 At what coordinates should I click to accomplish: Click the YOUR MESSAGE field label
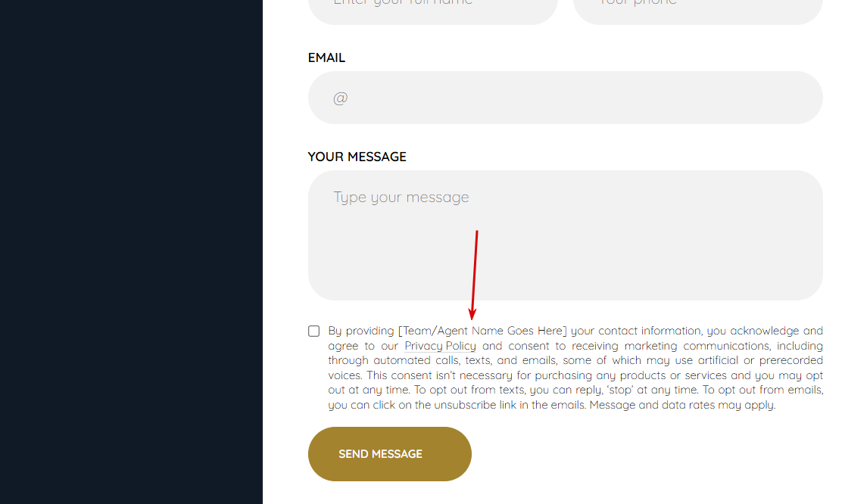(357, 157)
